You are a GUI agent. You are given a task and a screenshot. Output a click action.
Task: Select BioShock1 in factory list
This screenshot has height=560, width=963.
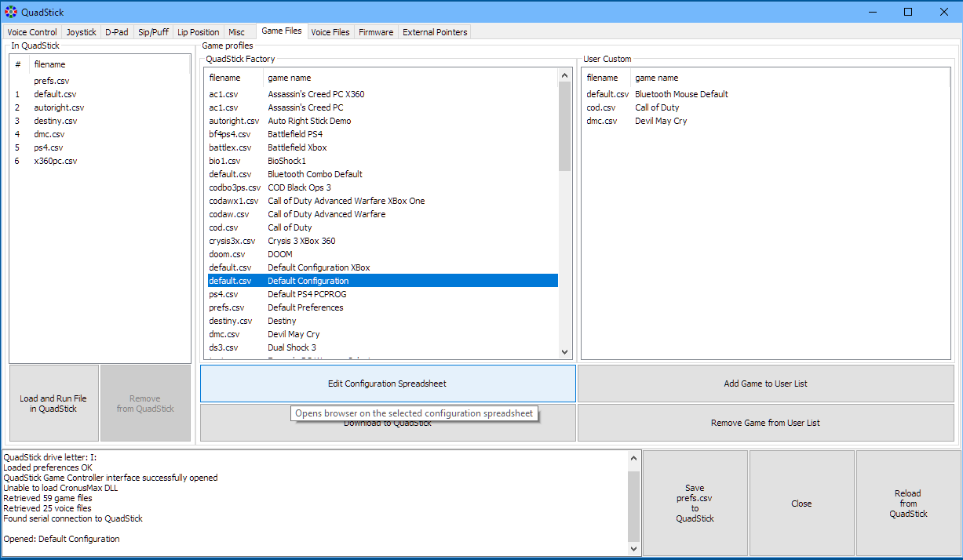click(382, 161)
